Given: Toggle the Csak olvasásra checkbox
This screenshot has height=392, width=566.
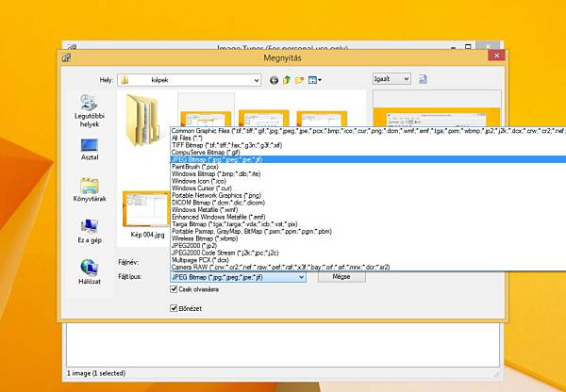Looking at the screenshot, I should click(x=174, y=289).
